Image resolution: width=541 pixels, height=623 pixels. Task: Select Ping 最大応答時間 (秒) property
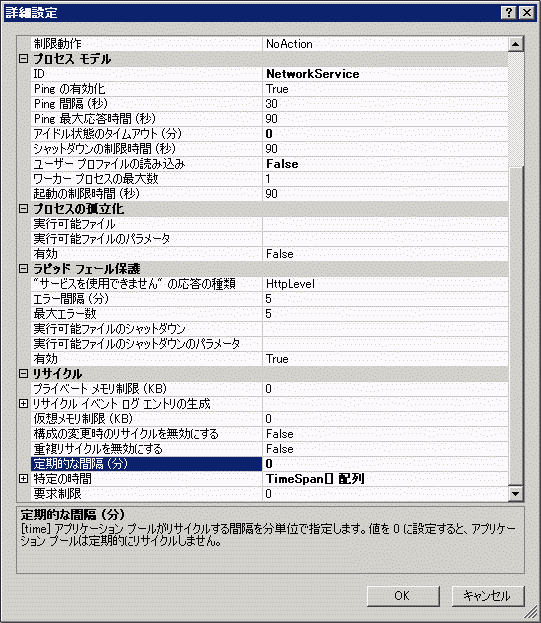(x=147, y=119)
